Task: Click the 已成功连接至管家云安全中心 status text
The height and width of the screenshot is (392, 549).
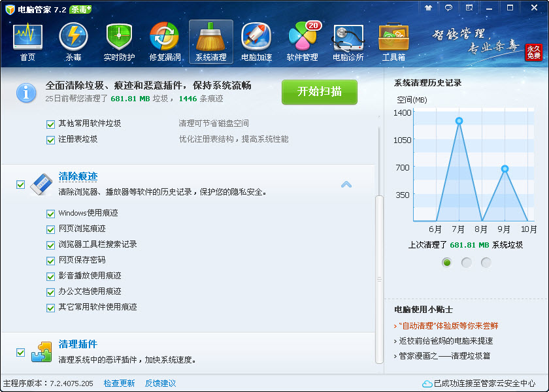Action: (x=484, y=384)
